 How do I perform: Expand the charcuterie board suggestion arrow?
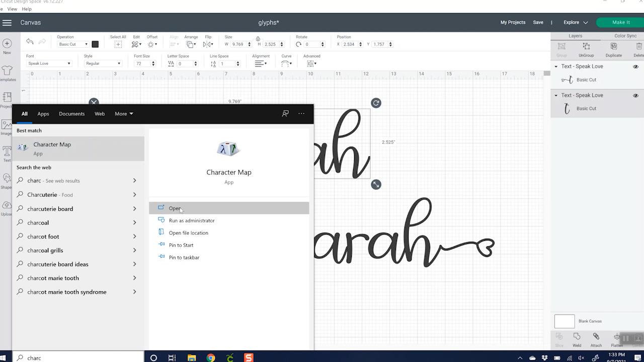point(135,209)
